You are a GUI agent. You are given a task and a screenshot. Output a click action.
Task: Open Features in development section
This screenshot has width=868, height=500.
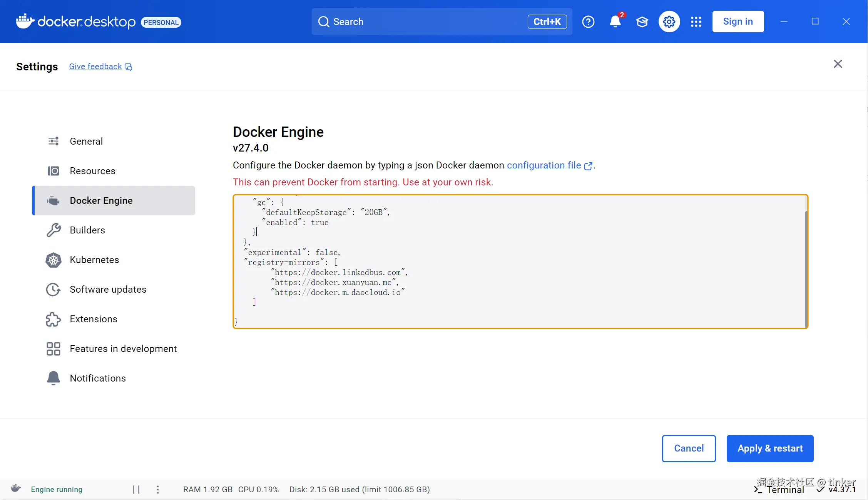click(123, 348)
